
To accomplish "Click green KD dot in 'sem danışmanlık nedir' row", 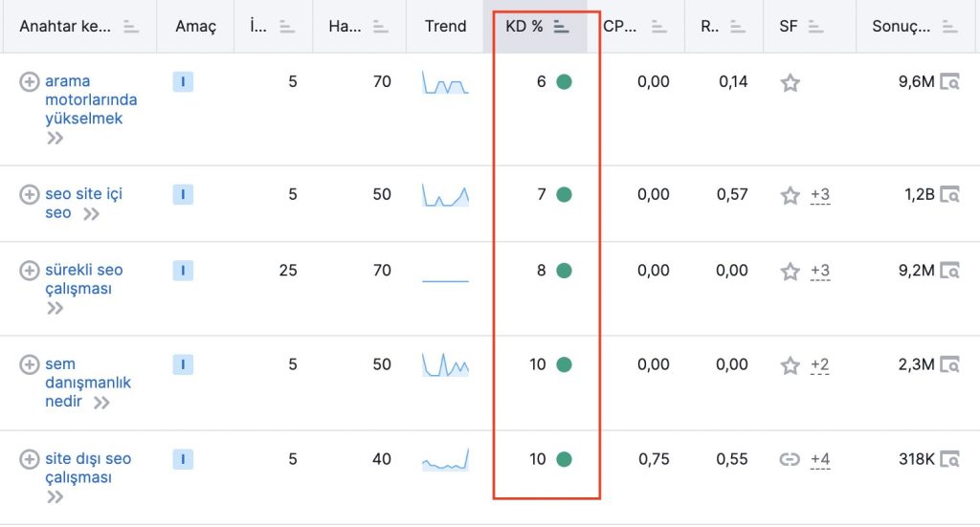I will click(x=564, y=364).
